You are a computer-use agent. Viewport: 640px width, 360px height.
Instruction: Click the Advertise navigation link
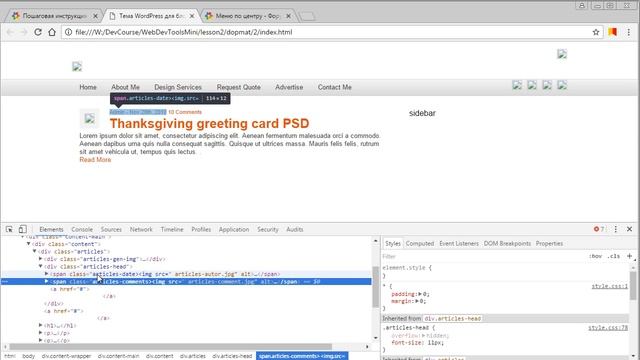[x=289, y=87]
